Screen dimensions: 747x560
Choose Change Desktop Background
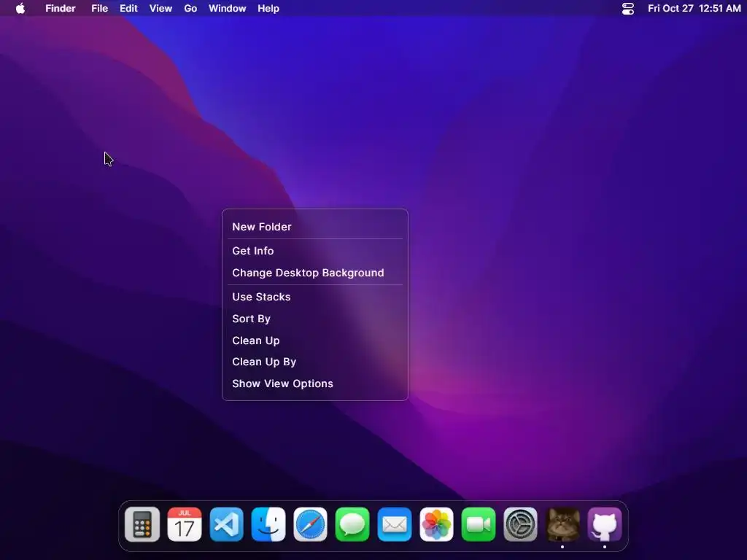[315, 273]
